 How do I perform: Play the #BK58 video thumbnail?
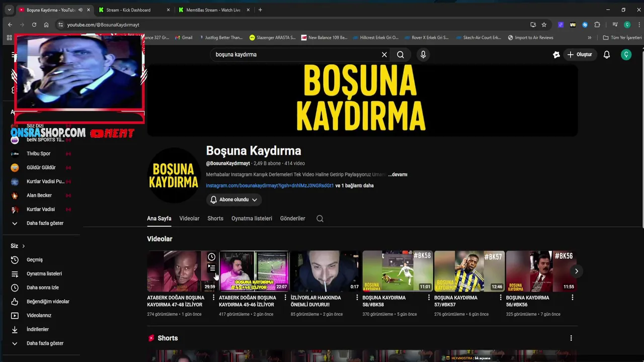[x=397, y=271]
